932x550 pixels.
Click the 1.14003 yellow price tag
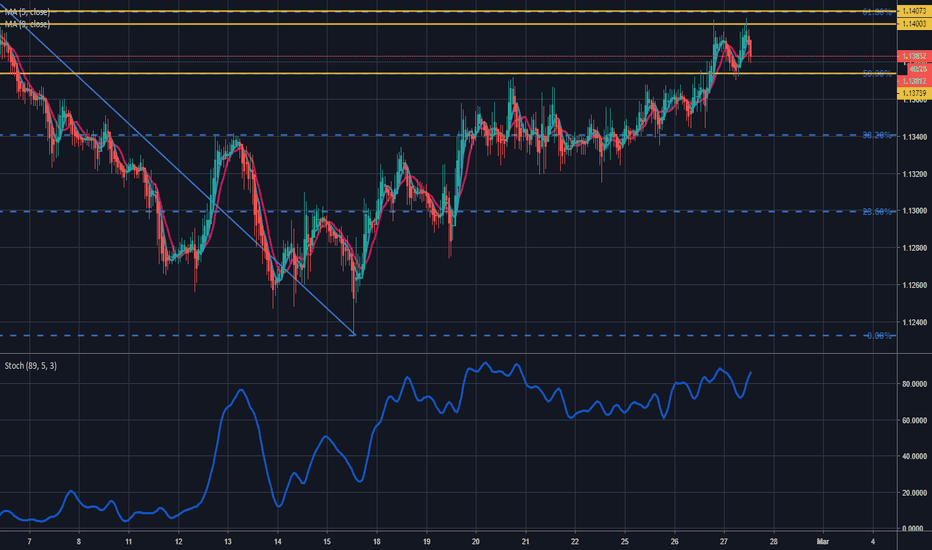(914, 24)
